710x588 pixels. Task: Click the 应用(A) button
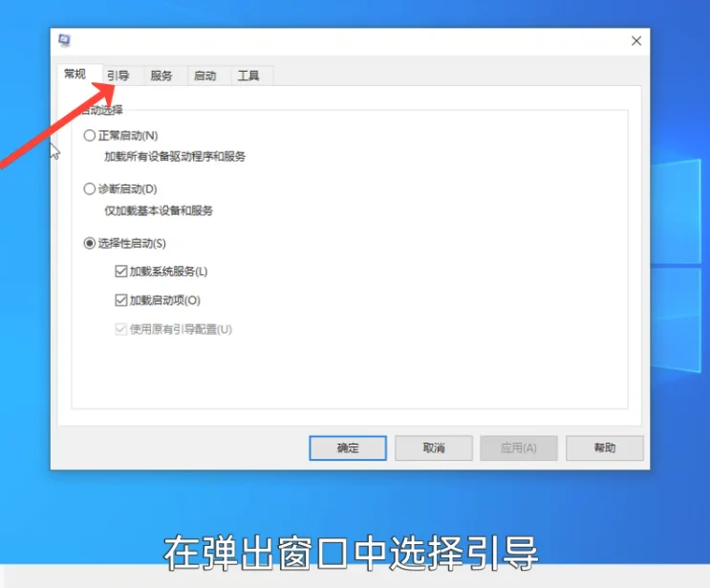point(519,448)
